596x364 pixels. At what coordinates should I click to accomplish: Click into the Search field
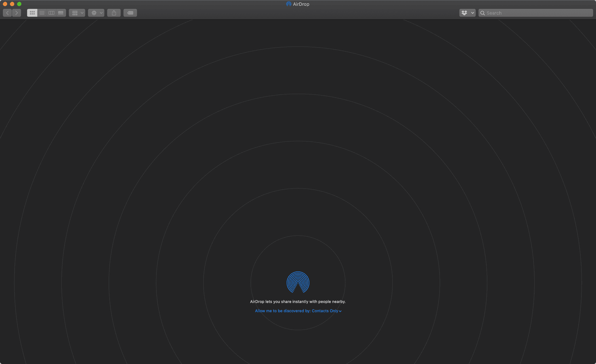click(x=536, y=13)
